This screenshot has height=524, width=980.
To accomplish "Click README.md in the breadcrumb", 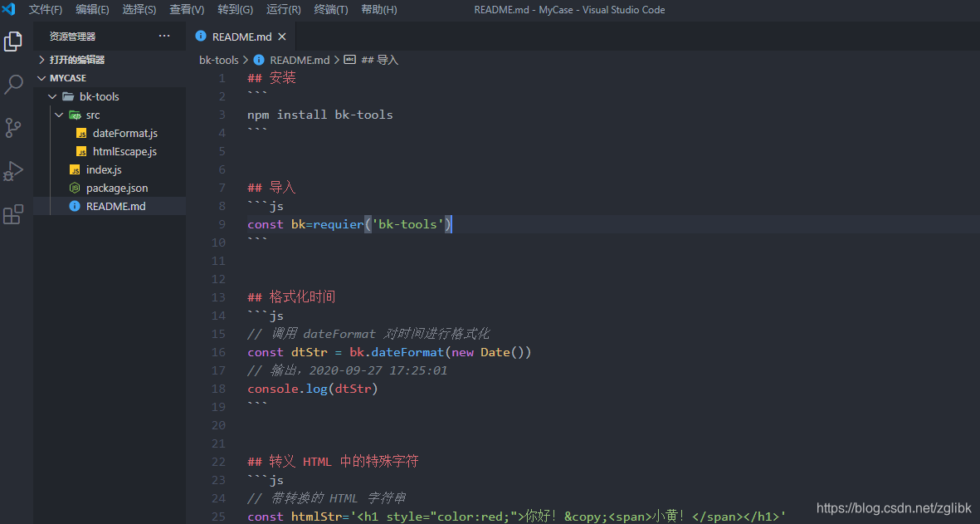I will tap(300, 60).
